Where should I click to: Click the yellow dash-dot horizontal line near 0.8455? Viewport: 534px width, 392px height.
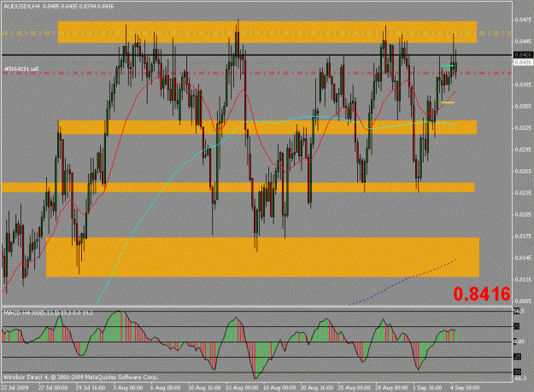257,33
